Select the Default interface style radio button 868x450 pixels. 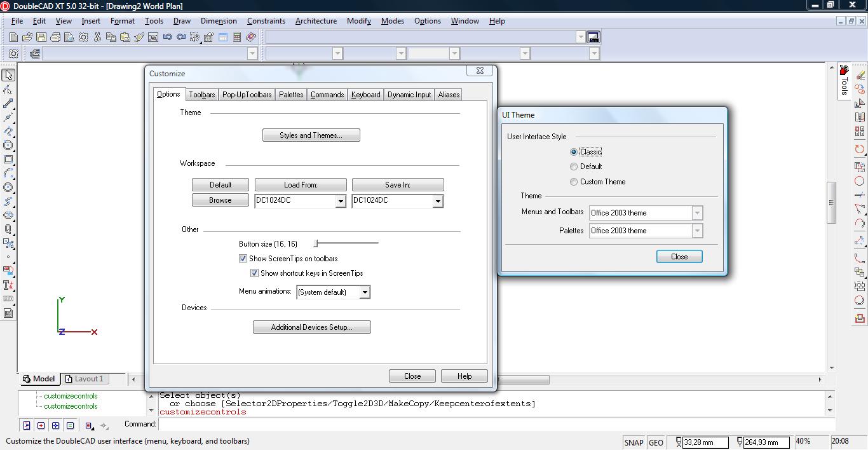coord(574,167)
